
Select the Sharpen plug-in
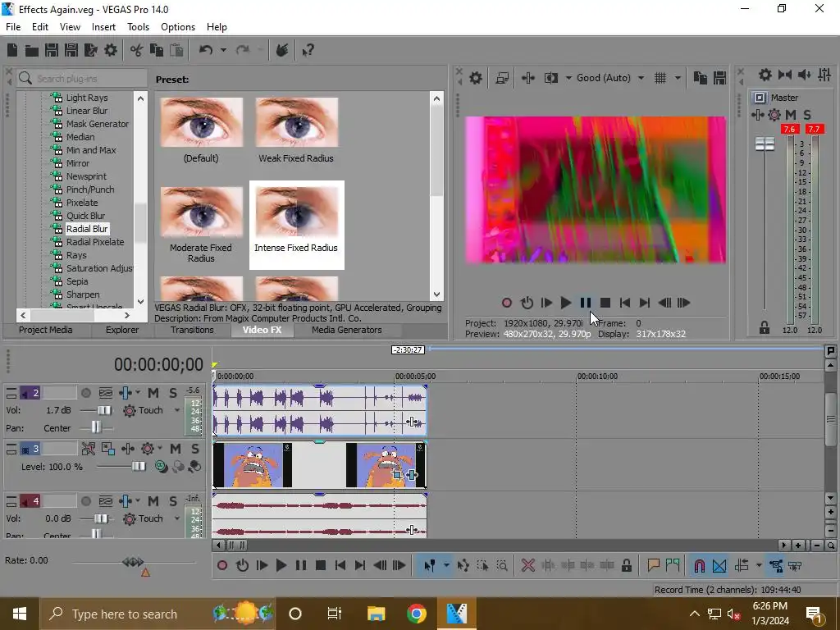pyautogui.click(x=83, y=294)
